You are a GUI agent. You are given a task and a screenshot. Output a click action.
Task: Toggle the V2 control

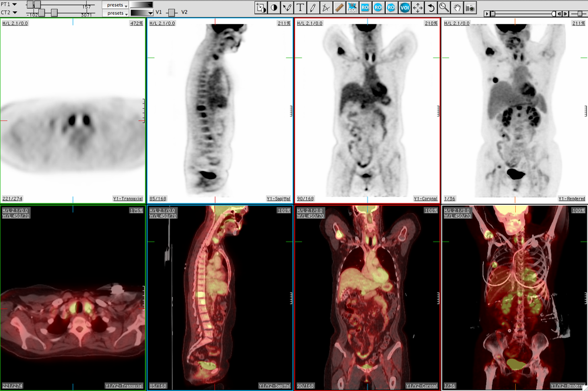click(x=185, y=11)
